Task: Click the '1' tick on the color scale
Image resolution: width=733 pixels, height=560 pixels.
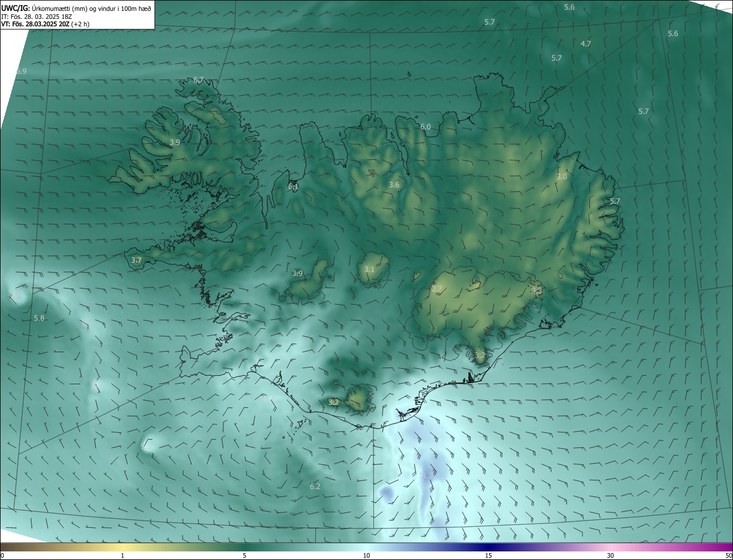Action: (x=123, y=556)
